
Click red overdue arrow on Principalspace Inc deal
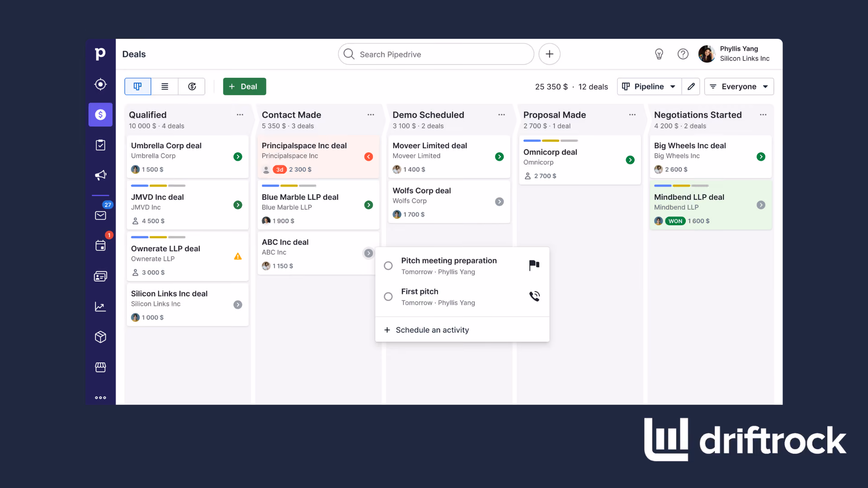(368, 157)
